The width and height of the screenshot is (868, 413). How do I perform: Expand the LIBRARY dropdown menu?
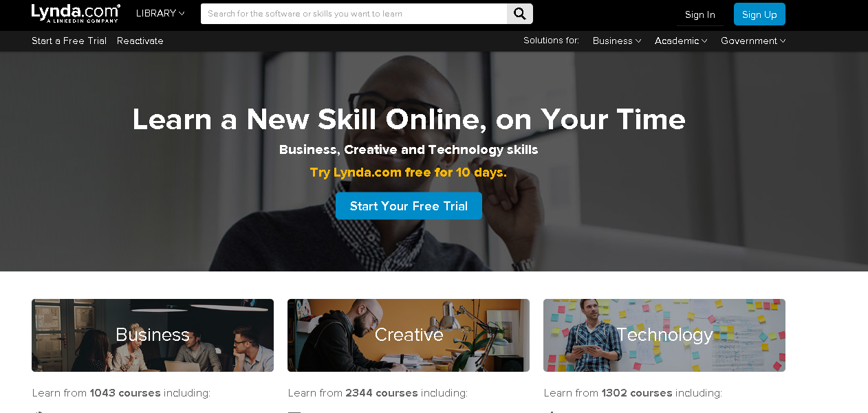(x=160, y=13)
